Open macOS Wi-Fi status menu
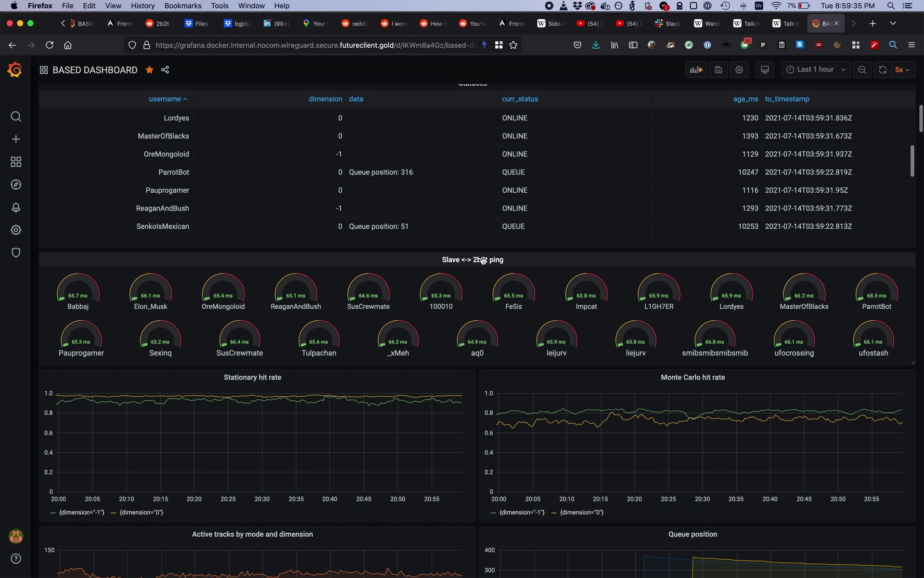The image size is (924, 578). click(776, 6)
